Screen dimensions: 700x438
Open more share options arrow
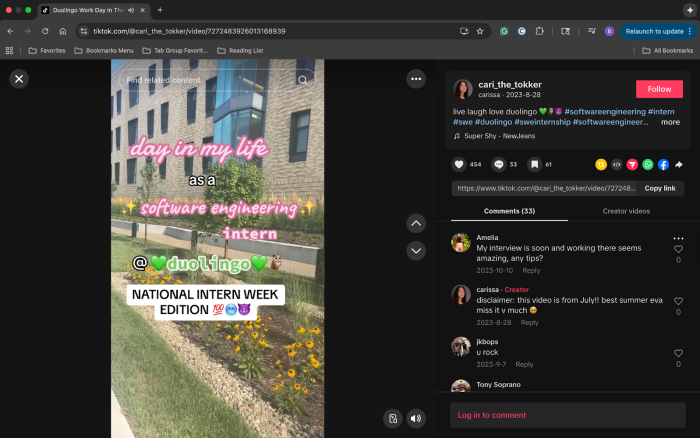tap(679, 164)
